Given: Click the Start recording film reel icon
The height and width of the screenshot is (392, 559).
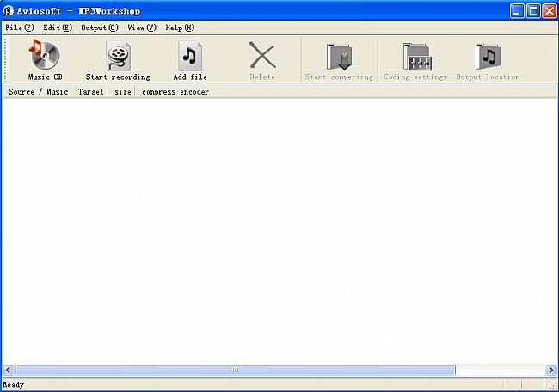Looking at the screenshot, I should point(118,56).
